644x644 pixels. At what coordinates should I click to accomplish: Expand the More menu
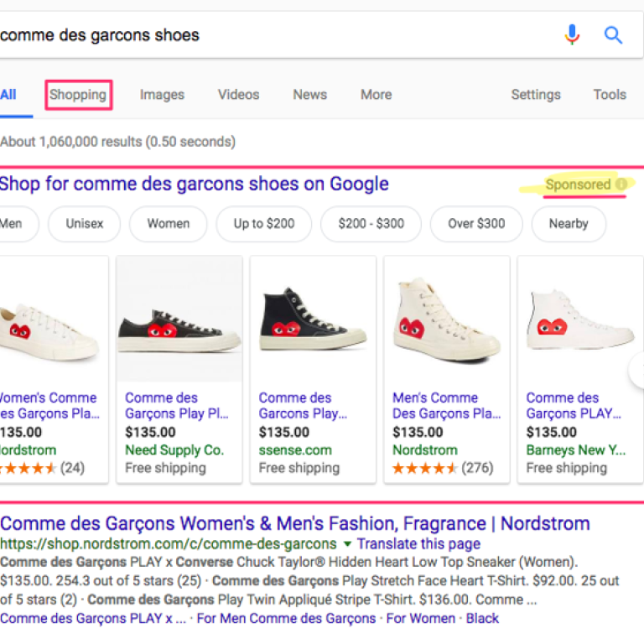[377, 95]
